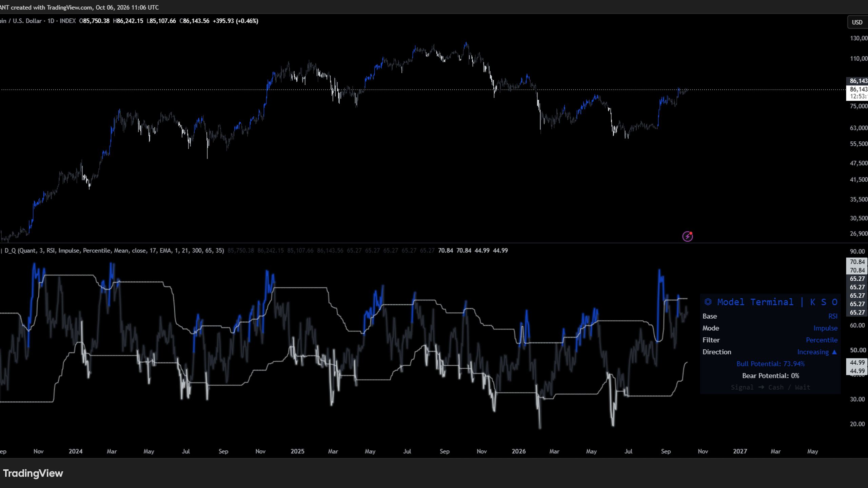Screen dimensions: 868x488
Task: Open the USD currency selector
Action: coord(857,22)
